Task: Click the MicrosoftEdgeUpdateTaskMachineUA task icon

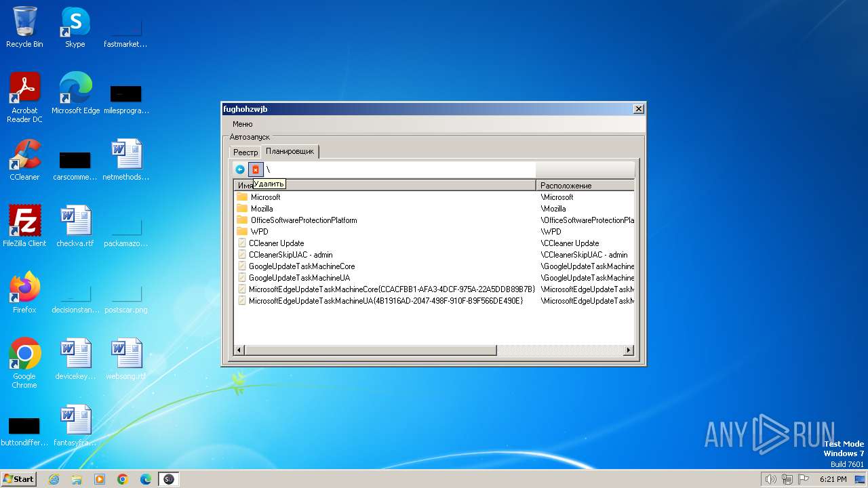Action: pos(242,301)
